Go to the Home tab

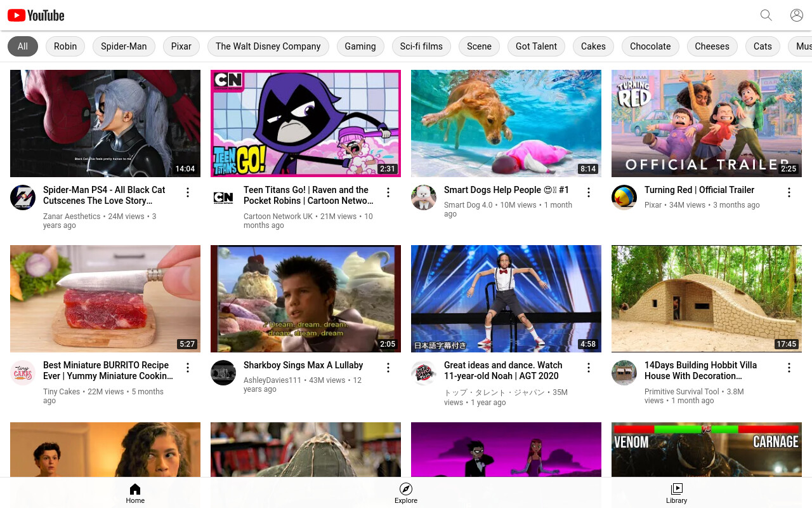pos(135,493)
